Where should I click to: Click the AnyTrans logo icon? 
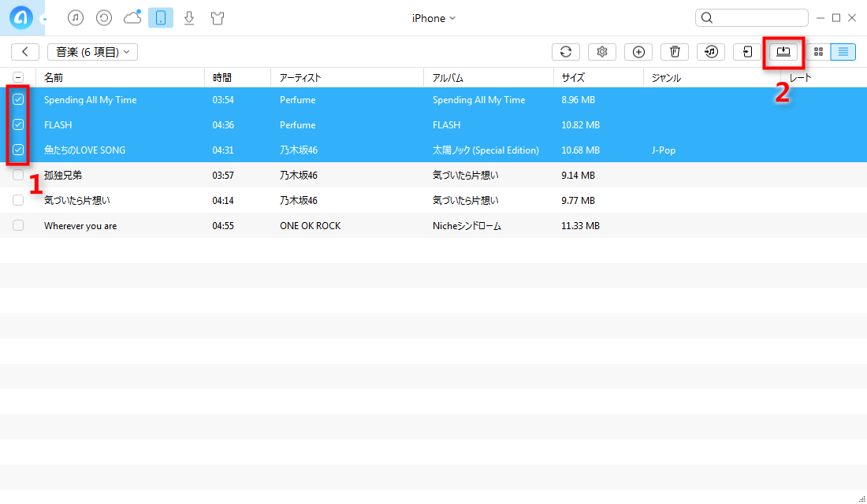tap(21, 17)
